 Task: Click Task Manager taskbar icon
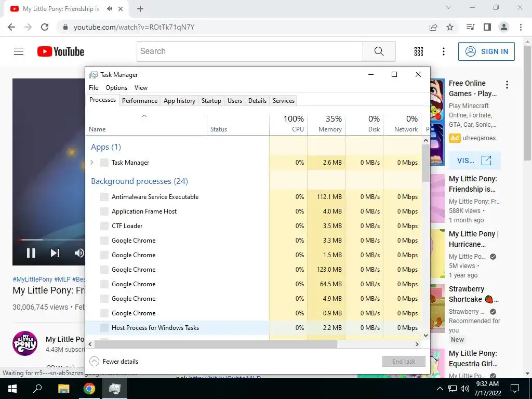(115, 389)
